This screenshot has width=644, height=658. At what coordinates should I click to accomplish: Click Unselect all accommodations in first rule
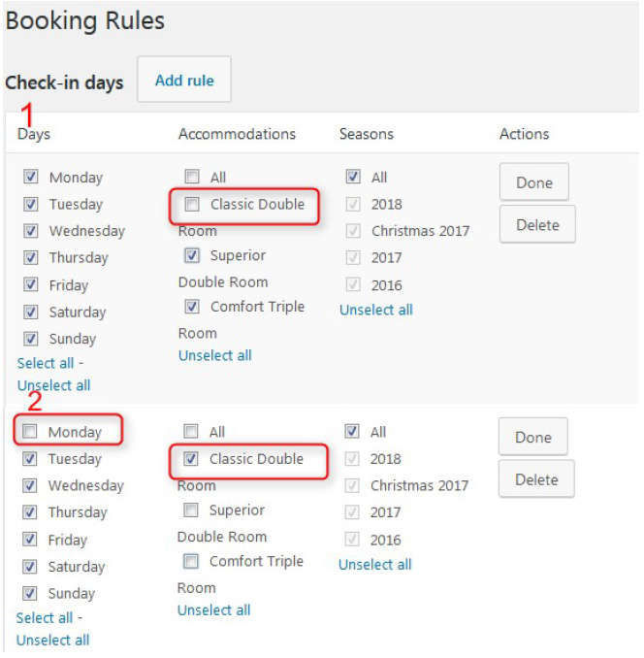click(214, 356)
